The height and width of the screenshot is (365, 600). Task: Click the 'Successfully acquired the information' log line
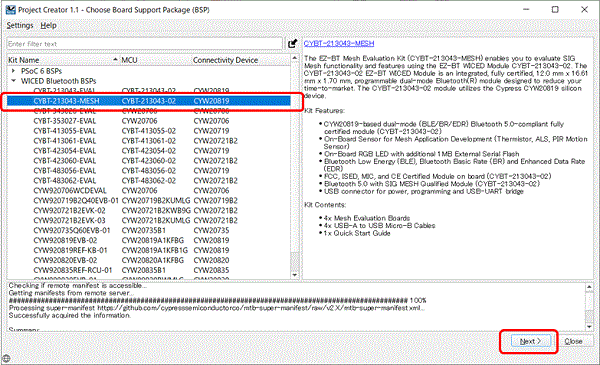point(70,315)
